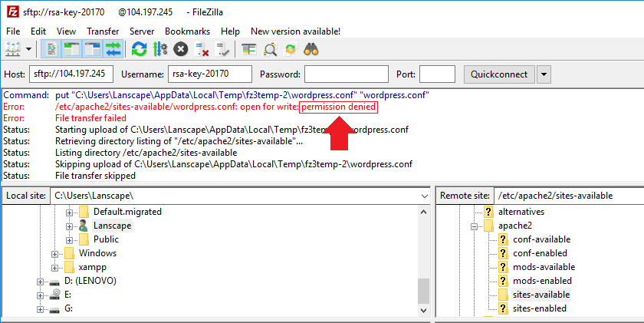The height and width of the screenshot is (323, 644).
Task: Toggle transfer queue display
Action: click(113, 50)
